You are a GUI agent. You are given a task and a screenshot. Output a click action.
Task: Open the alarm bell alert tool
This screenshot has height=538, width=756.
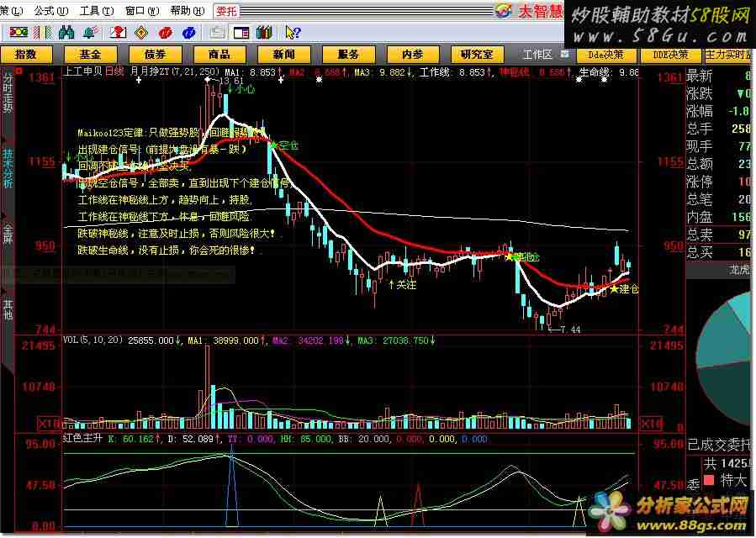click(91, 32)
